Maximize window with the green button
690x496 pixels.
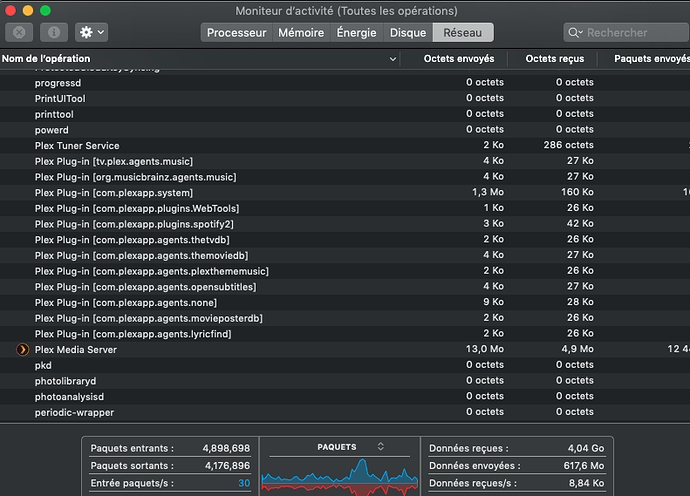point(45,11)
